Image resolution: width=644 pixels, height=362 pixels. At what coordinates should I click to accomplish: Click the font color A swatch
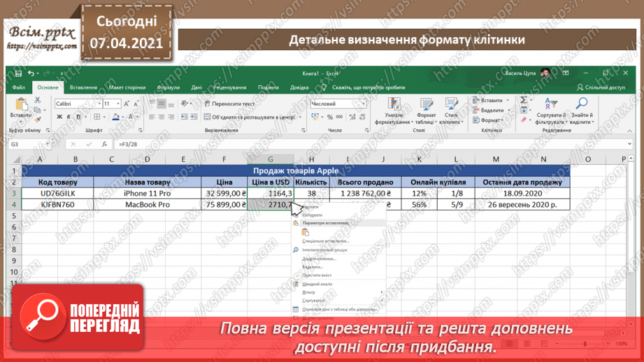click(x=131, y=117)
